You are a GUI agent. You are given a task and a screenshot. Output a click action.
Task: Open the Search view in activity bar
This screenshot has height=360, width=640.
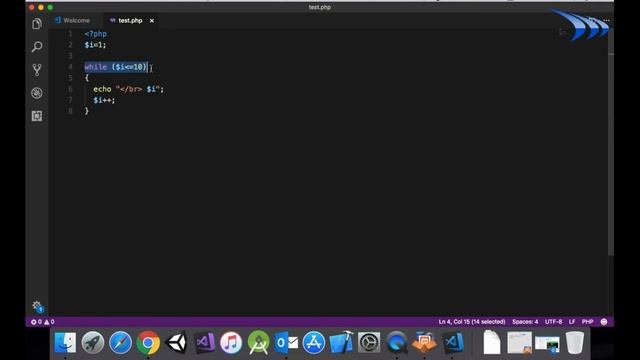coord(37,47)
